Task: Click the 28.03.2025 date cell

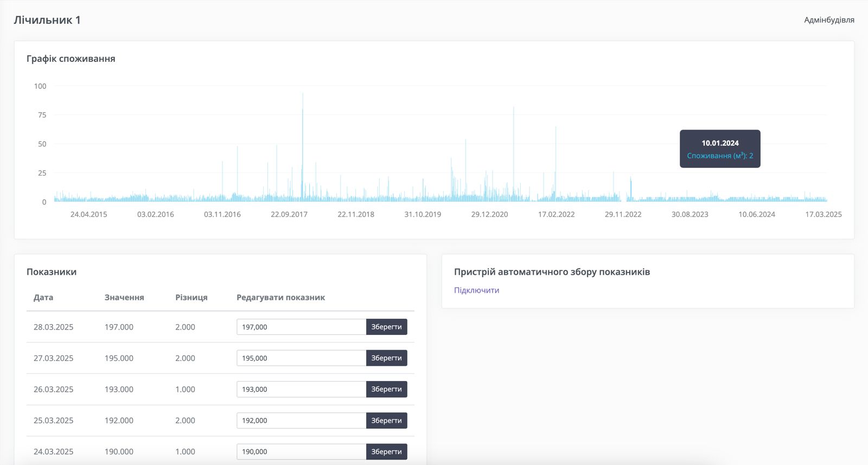Action: pos(53,327)
